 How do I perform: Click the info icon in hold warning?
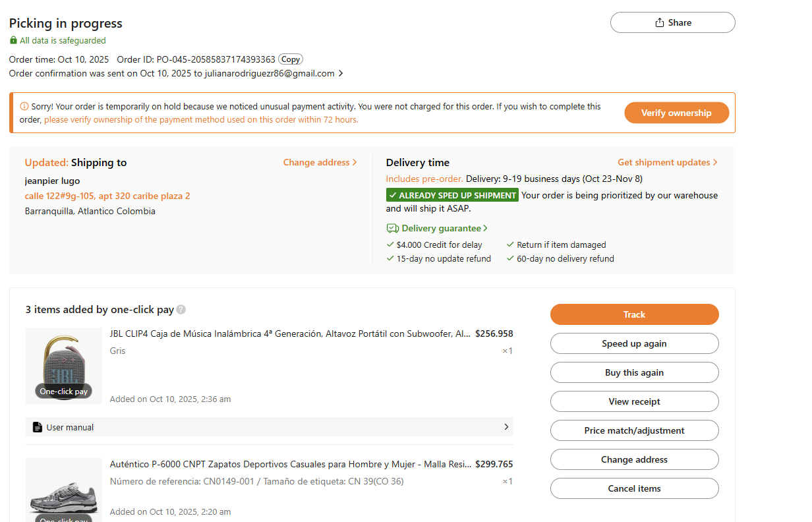pyautogui.click(x=24, y=106)
